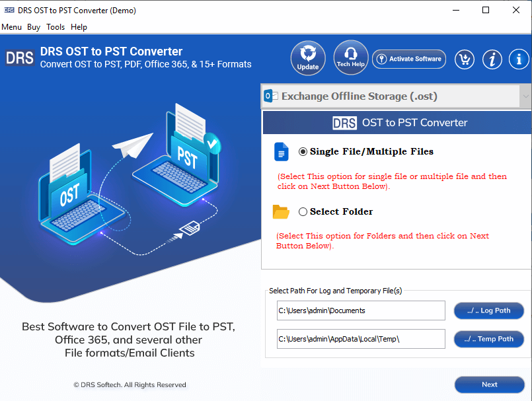Open the Tools menu
This screenshot has height=401, width=532.
click(56, 27)
